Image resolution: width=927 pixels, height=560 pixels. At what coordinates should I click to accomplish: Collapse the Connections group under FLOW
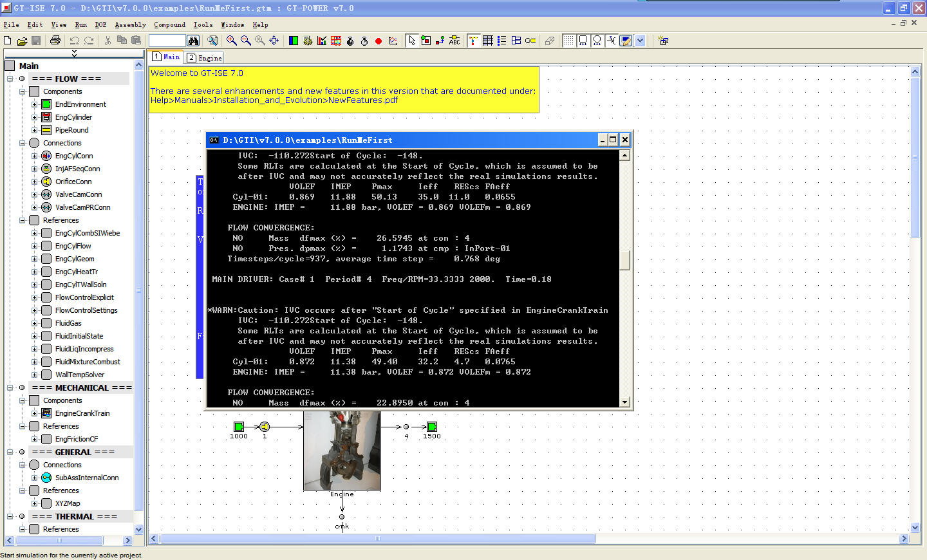(x=22, y=143)
